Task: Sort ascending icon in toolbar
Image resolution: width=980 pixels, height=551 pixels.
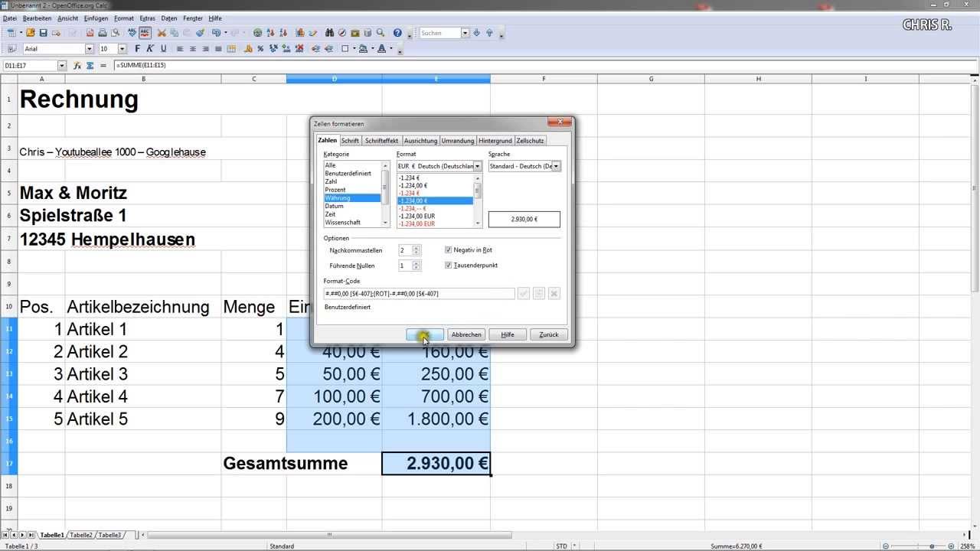Action: click(x=271, y=33)
